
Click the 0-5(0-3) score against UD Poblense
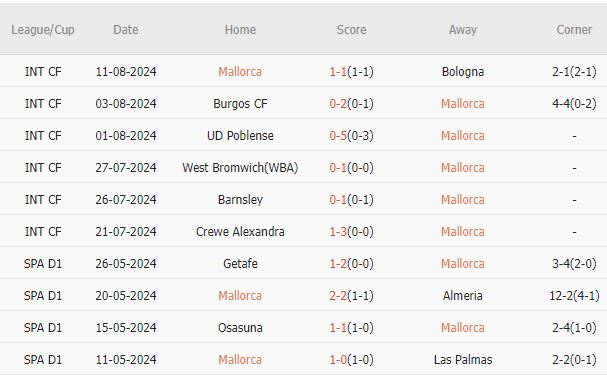[351, 136]
